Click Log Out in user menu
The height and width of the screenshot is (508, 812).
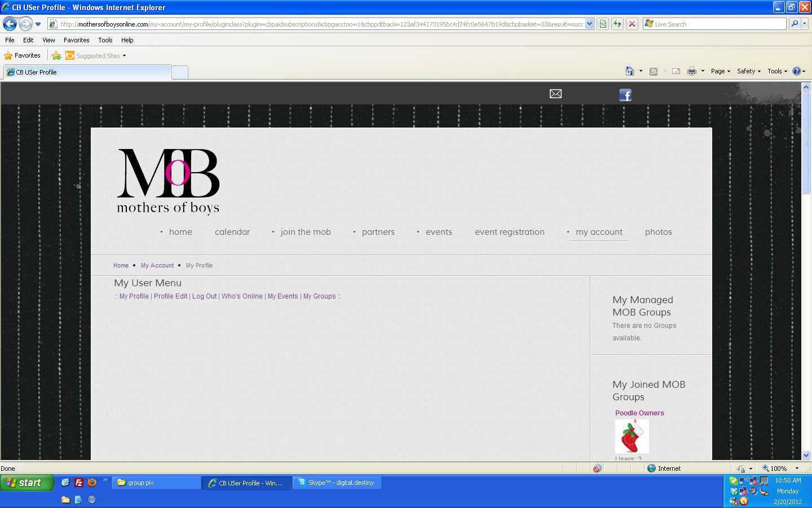click(x=204, y=296)
